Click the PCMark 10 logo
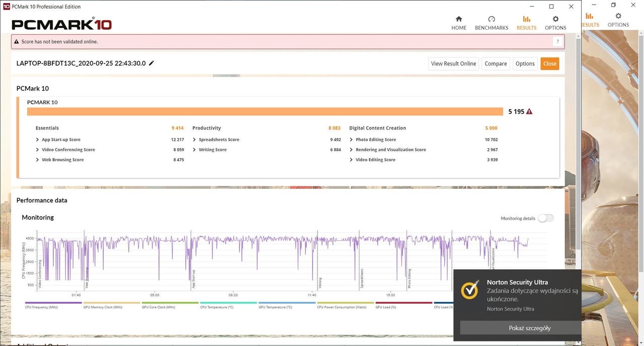Viewport: 644px width, 346px height. click(x=61, y=24)
